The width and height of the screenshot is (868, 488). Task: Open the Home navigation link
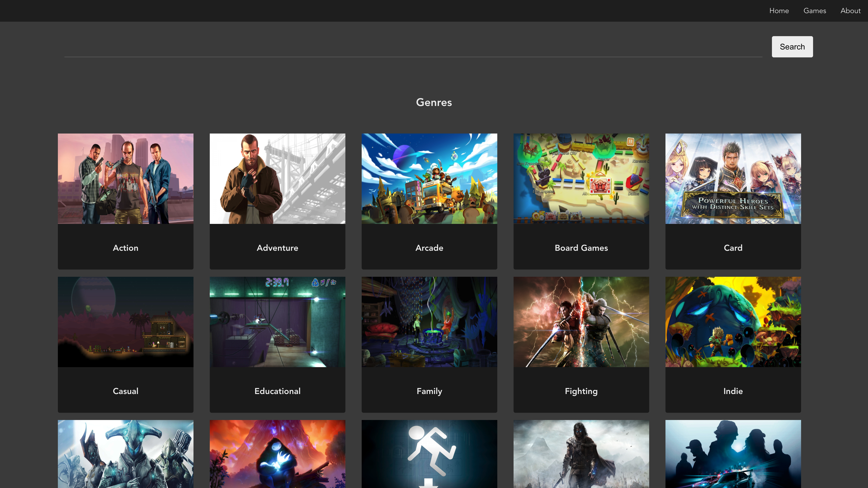779,11
